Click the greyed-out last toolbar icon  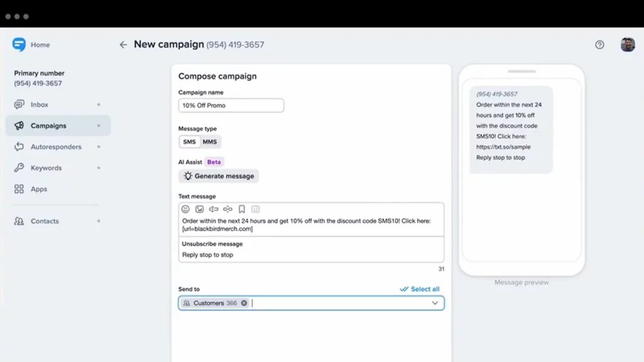click(255, 209)
